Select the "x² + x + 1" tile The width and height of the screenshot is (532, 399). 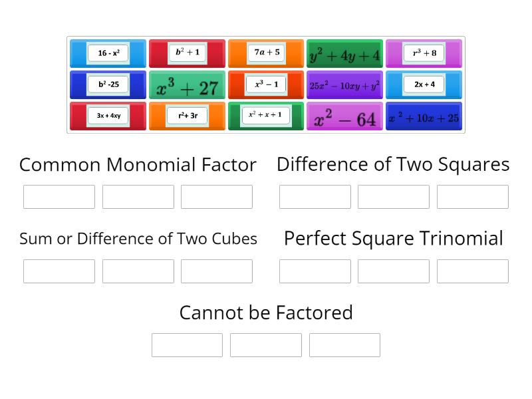(266, 116)
